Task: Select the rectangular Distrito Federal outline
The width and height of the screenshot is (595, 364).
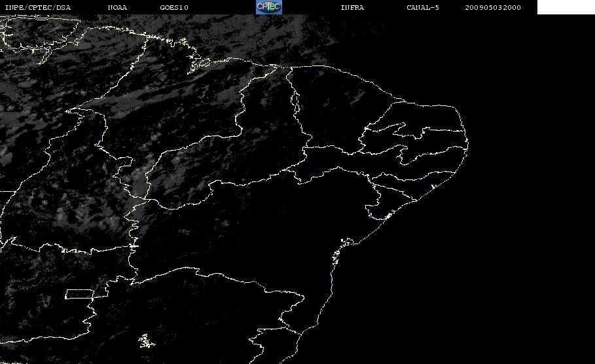Action: tap(79, 294)
